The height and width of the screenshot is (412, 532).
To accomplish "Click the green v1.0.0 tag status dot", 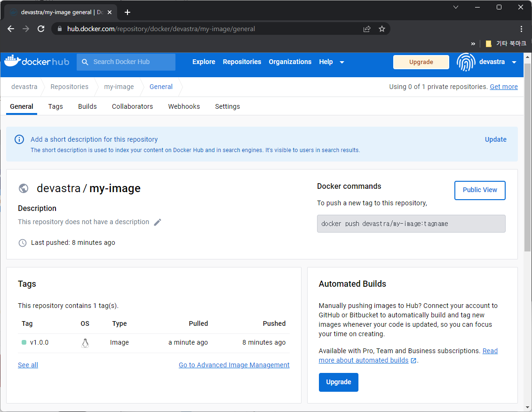I will point(24,342).
